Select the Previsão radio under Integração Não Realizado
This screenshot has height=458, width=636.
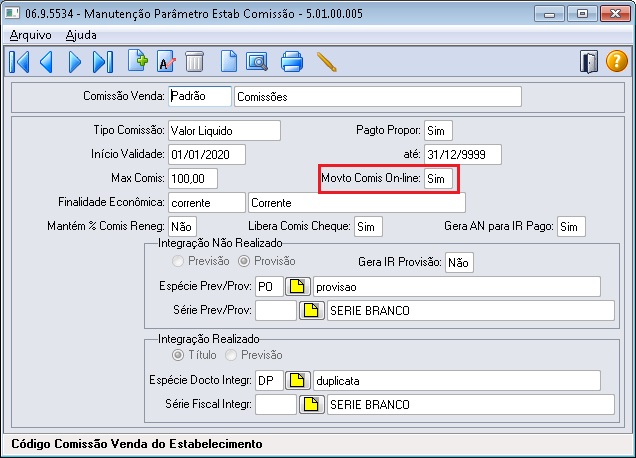178,261
